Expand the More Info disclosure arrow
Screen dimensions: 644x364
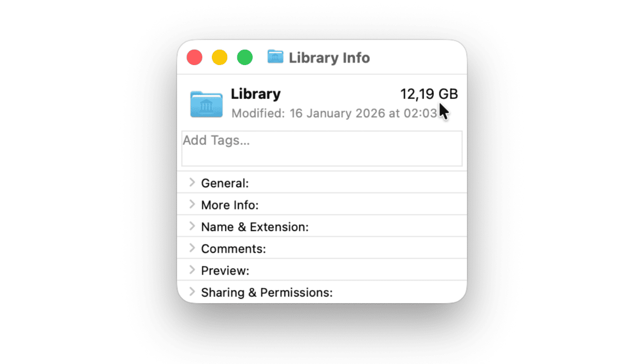coord(192,204)
